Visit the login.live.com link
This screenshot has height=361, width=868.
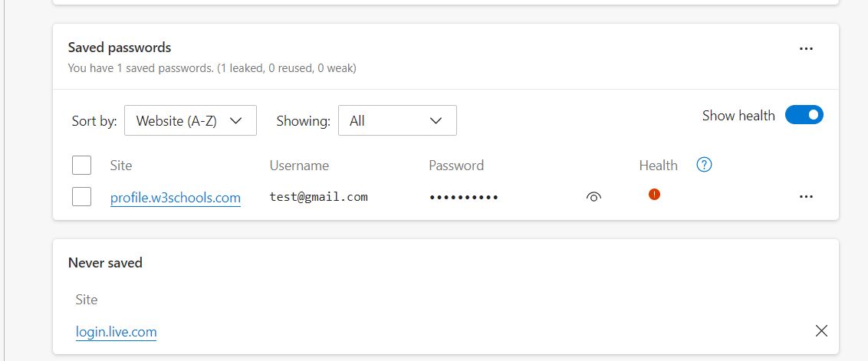[x=117, y=332]
